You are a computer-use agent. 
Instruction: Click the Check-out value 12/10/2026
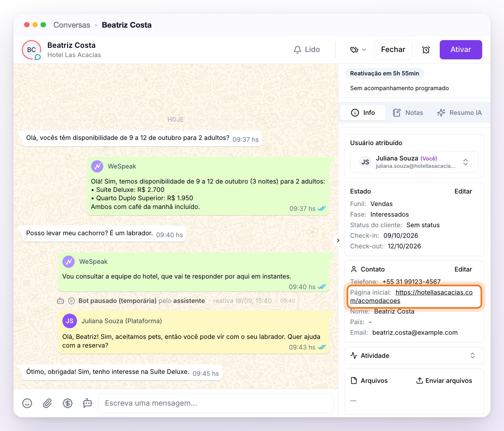(404, 246)
